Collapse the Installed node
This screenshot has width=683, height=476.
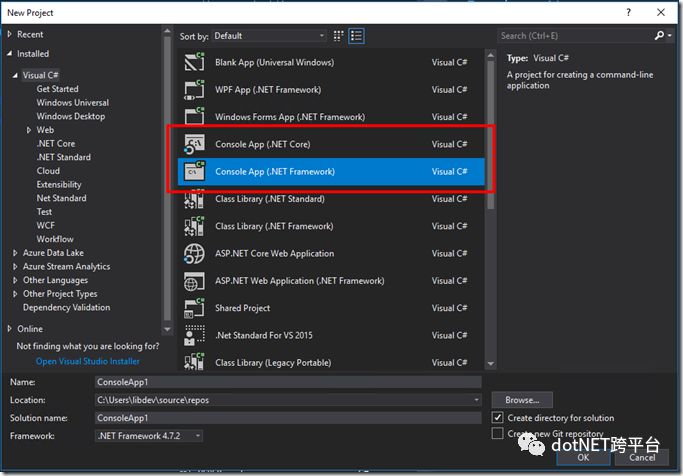(10, 54)
